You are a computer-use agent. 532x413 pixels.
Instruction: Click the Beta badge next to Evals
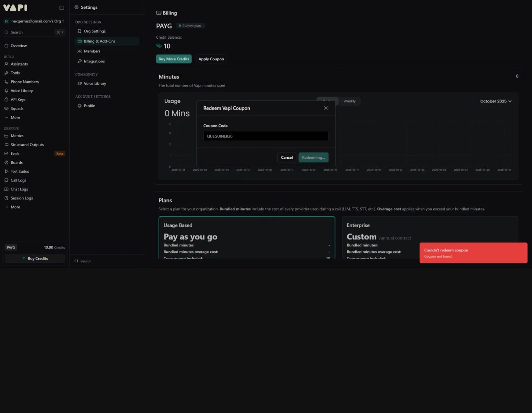click(x=60, y=154)
